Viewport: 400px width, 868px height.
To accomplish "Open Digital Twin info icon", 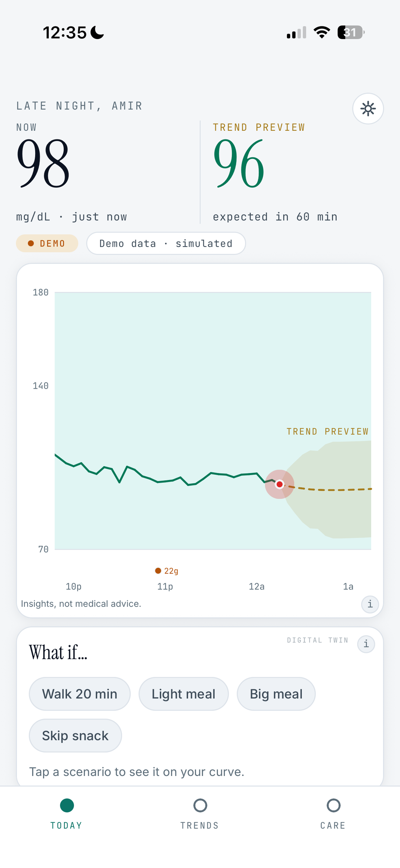I will pyautogui.click(x=366, y=644).
